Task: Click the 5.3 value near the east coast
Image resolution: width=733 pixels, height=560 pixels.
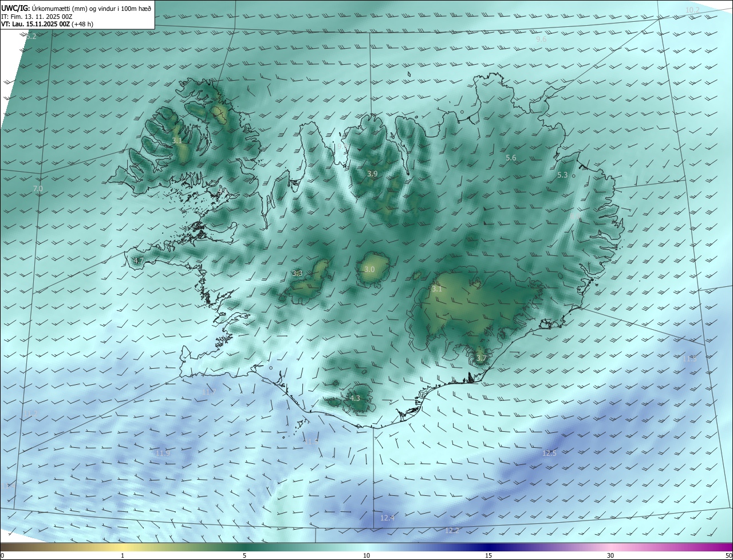Action: click(562, 175)
